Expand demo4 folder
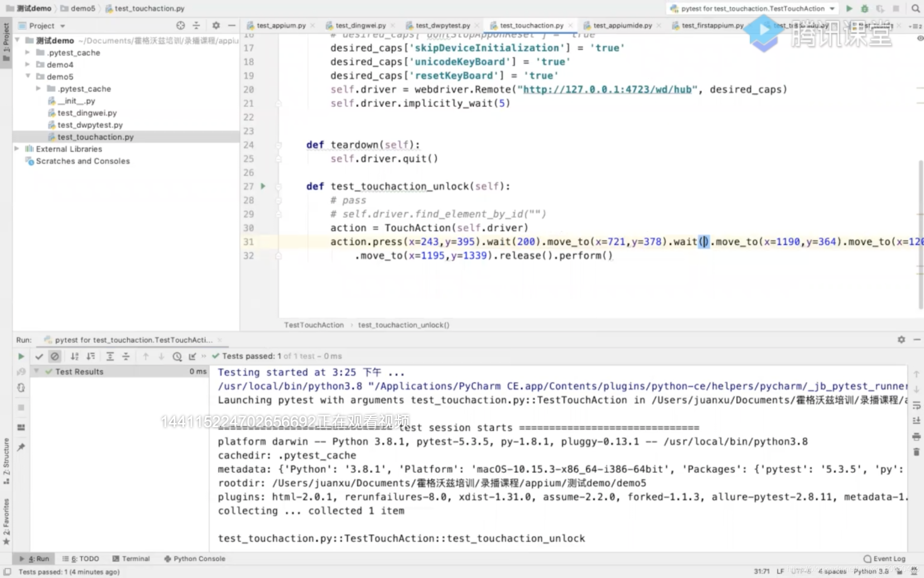This screenshot has width=924, height=578. pyautogui.click(x=28, y=65)
